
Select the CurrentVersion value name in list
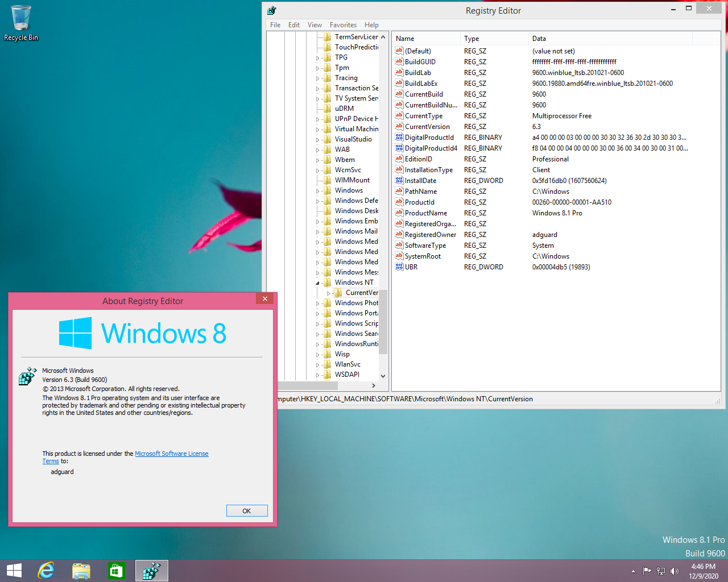click(x=427, y=126)
